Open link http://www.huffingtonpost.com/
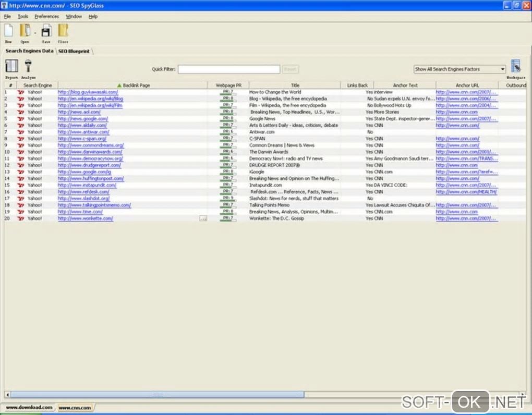The image size is (532, 415). click(91, 178)
